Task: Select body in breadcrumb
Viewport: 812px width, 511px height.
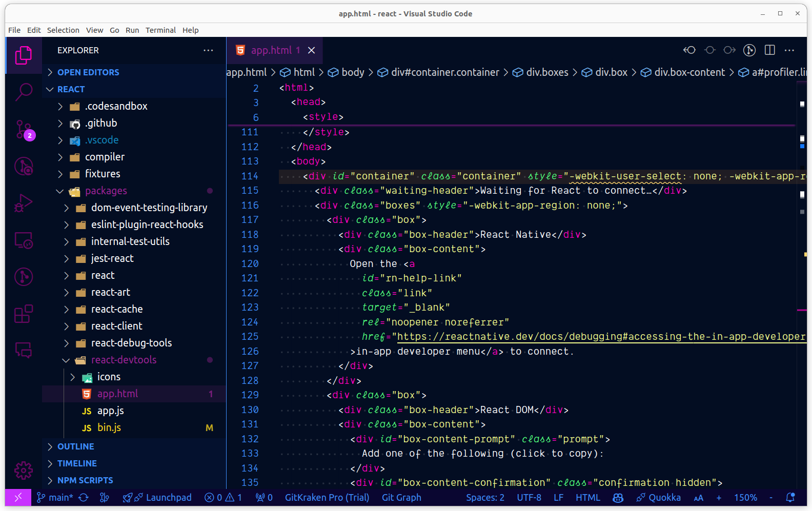Action: point(346,72)
